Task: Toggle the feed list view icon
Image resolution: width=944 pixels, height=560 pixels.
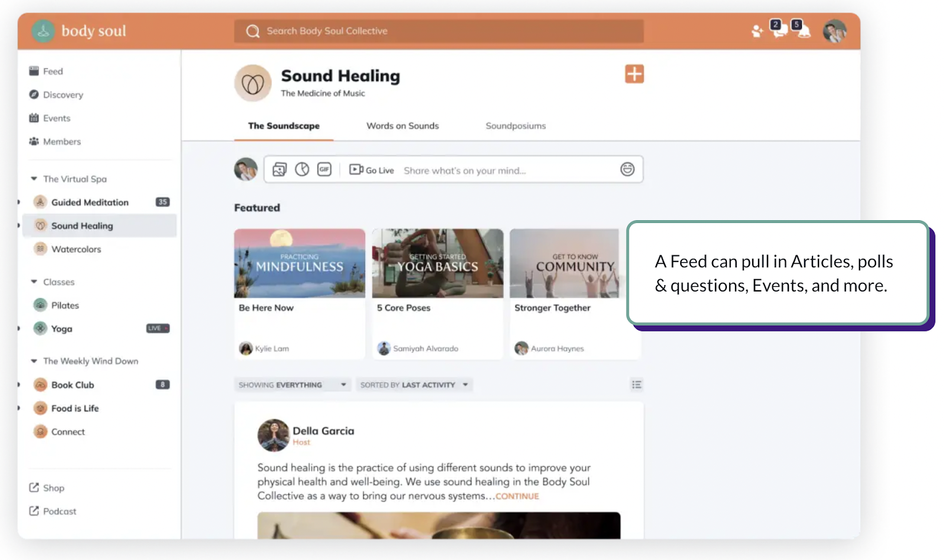Action: click(636, 385)
